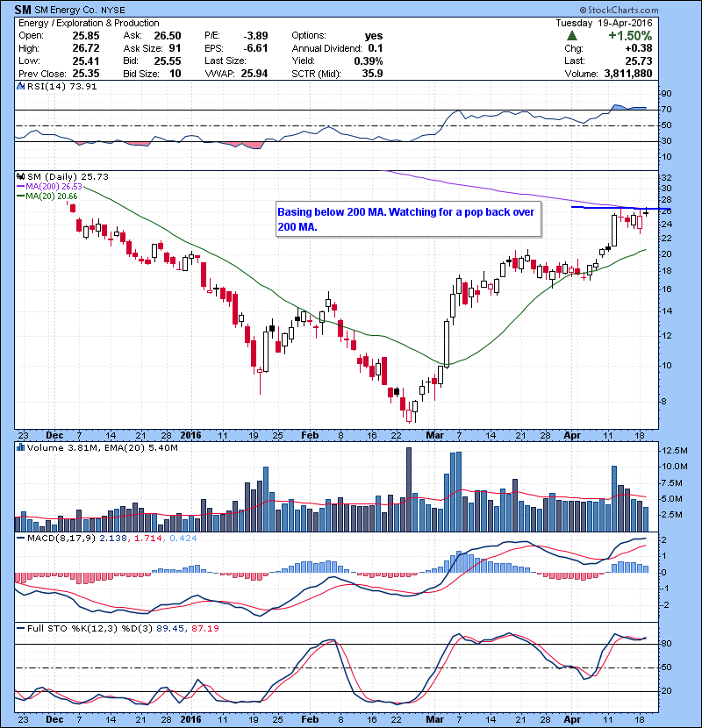Screen dimensions: 702x728
Task: Click the RSI(14) indicator panel icon
Action: [x=20, y=86]
